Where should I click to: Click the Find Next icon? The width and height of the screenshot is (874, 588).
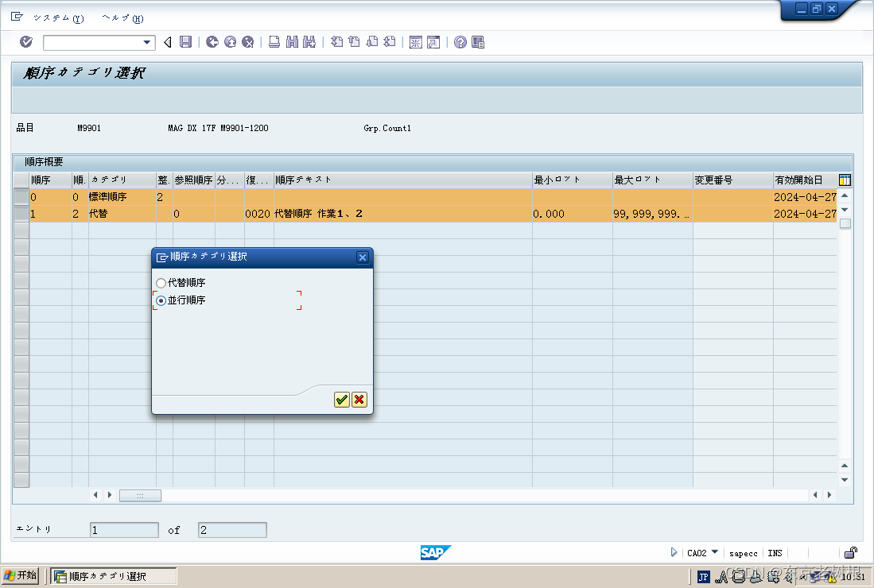click(x=309, y=41)
